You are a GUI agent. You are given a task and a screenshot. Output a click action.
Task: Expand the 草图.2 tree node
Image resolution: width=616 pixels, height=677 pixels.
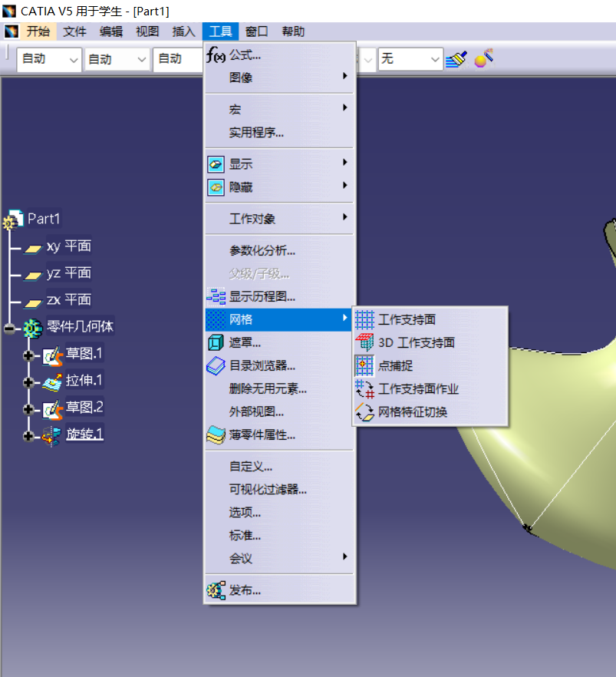[28, 409]
